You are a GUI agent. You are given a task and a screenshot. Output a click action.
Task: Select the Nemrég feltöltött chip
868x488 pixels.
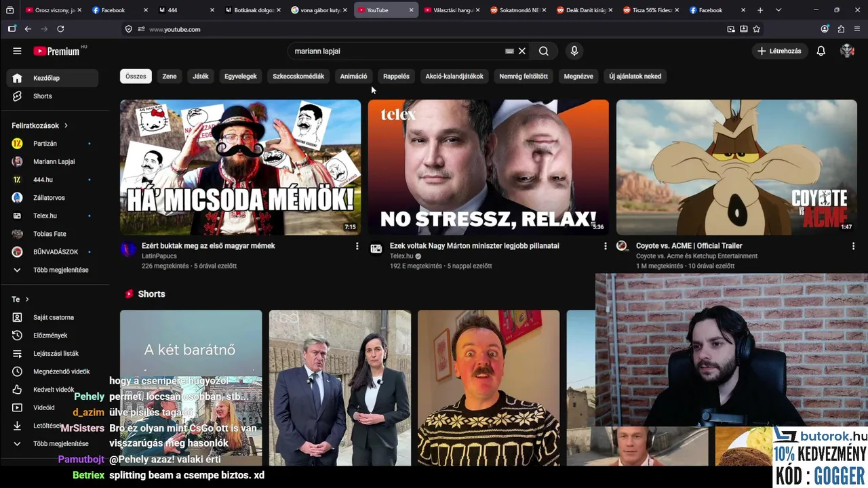pos(524,76)
